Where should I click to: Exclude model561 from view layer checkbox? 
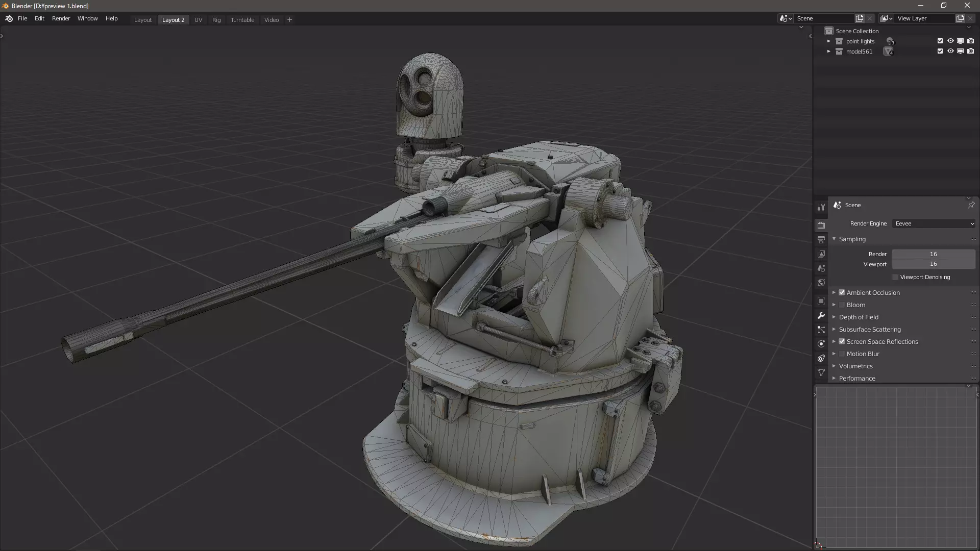940,51
